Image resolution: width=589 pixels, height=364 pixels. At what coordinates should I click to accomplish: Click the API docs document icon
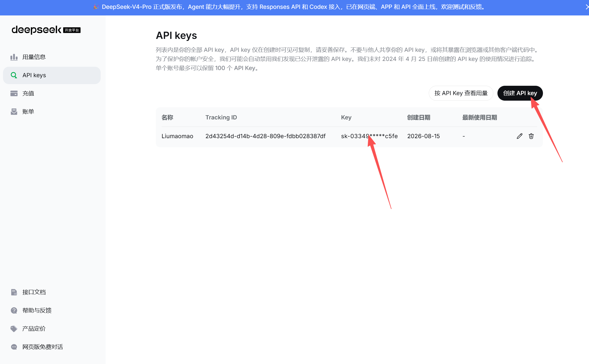point(14,292)
